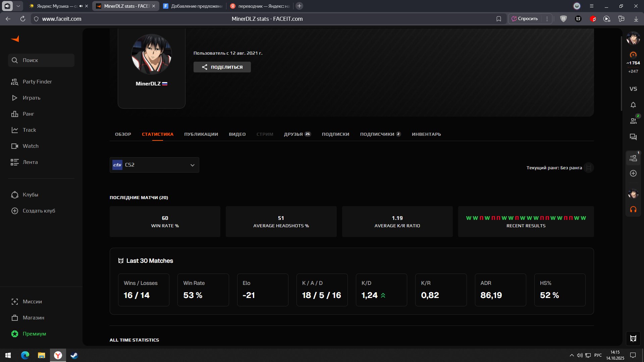This screenshot has height=362, width=644.
Task: Open the notifications bell icon
Action: coord(633,105)
